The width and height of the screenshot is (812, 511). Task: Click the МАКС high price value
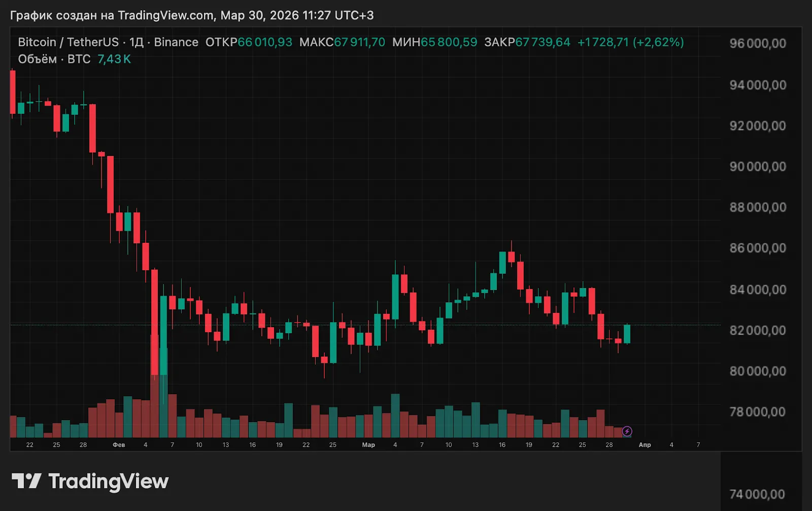coord(359,42)
